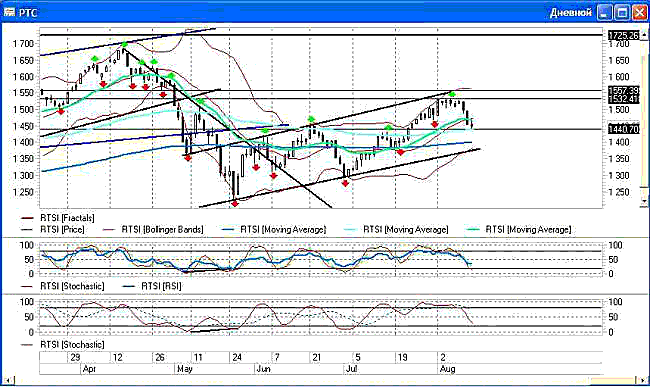Select RTSI [Stochastic] legend in the bottom panel
The height and width of the screenshot is (387, 650).
(x=72, y=344)
